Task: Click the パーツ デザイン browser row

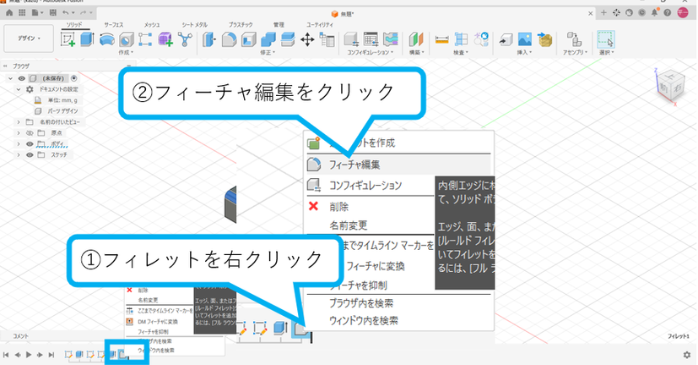Action: (56, 111)
